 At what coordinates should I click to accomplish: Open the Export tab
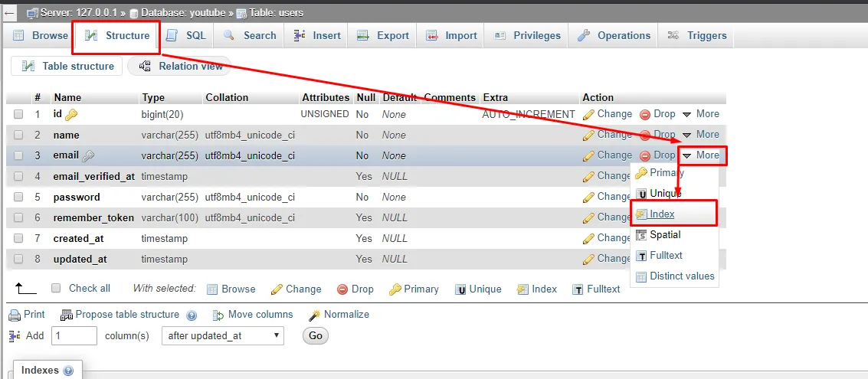(383, 35)
